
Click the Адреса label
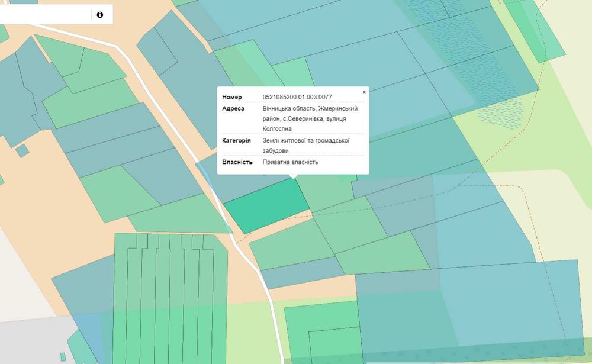(233, 108)
